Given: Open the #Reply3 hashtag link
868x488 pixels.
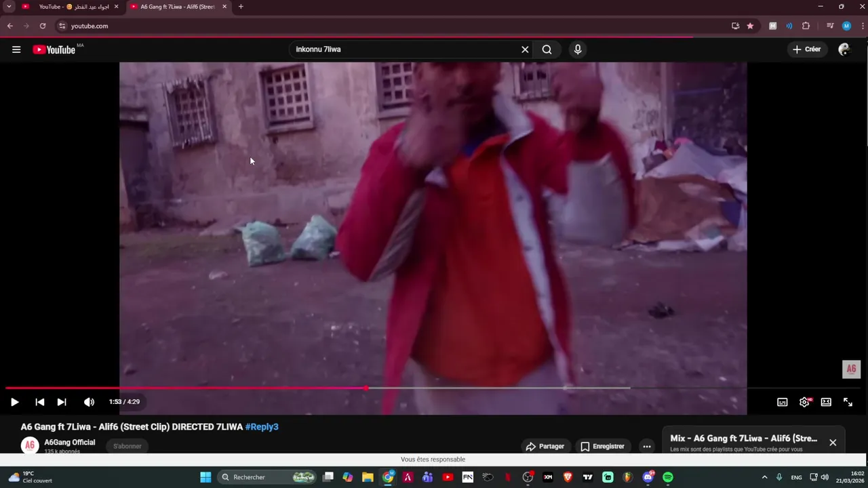Looking at the screenshot, I should (x=262, y=427).
